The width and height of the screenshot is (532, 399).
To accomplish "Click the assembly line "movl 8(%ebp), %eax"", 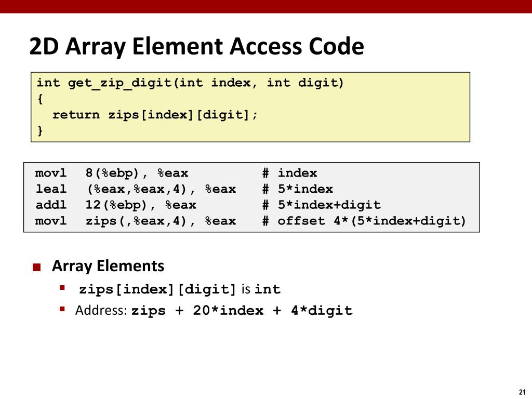I will click(112, 174).
